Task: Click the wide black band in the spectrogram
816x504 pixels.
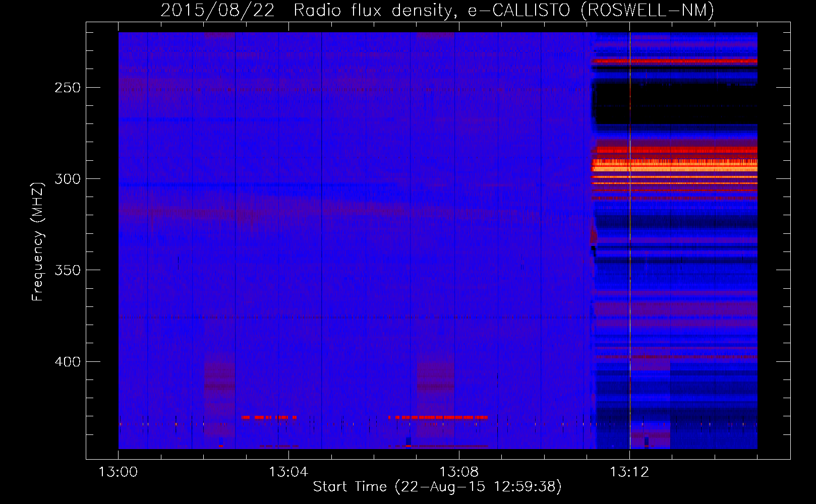Action: [676, 104]
